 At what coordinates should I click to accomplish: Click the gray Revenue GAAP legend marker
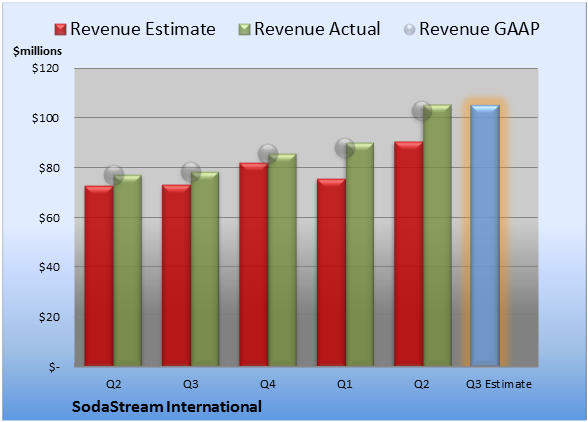click(x=410, y=30)
